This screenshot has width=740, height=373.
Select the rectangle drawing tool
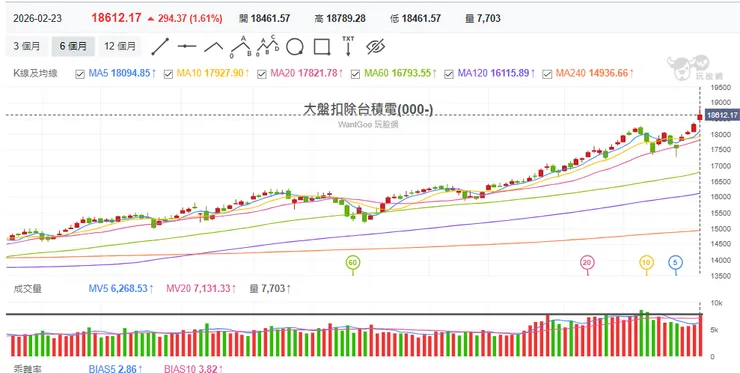click(322, 47)
